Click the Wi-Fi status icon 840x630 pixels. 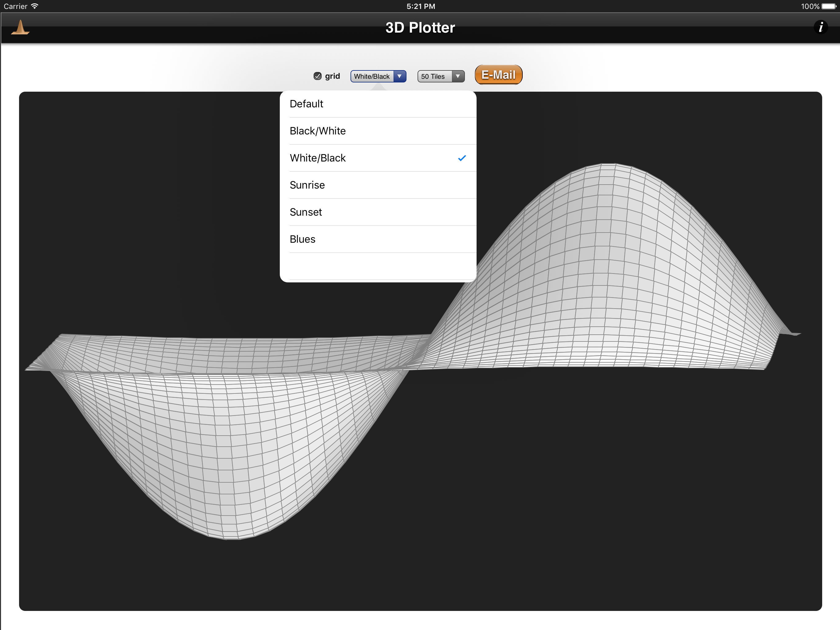(34, 6)
